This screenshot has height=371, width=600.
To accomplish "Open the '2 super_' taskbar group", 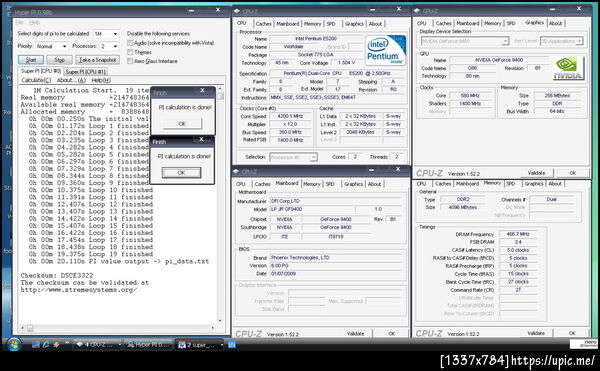I will coord(200,345).
